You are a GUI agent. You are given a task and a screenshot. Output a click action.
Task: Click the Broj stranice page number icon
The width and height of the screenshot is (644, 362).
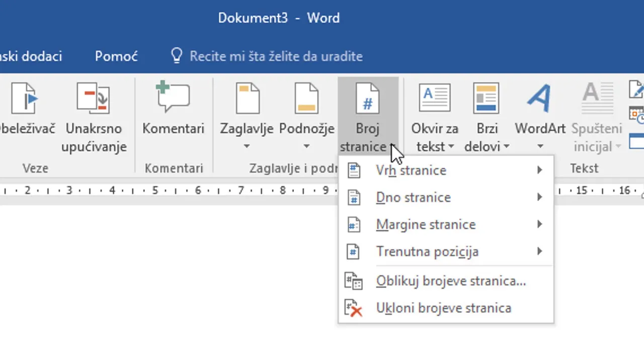click(367, 98)
